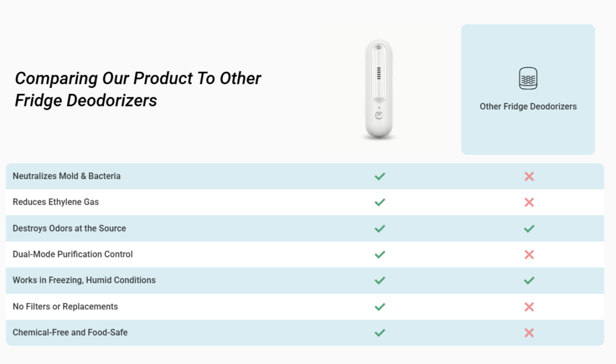Screen dimensions: 616x364
Task: Click our product's checkmark for Dual-Mode Purification Control
Action: click(x=380, y=254)
